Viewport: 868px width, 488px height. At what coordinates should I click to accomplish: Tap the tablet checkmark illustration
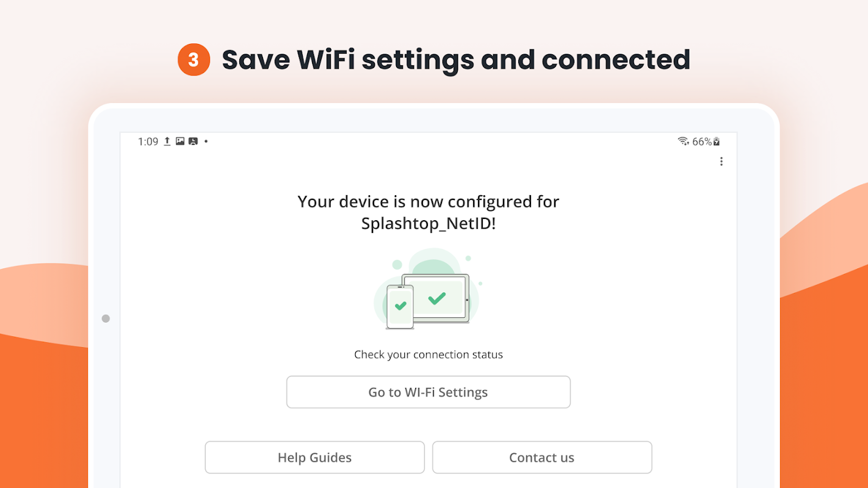(436, 298)
